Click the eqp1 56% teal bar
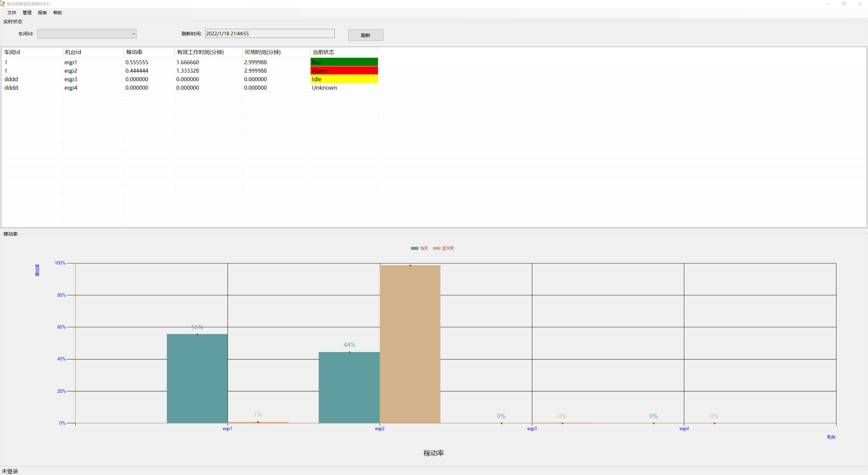The height and width of the screenshot is (475, 868). coord(197,378)
